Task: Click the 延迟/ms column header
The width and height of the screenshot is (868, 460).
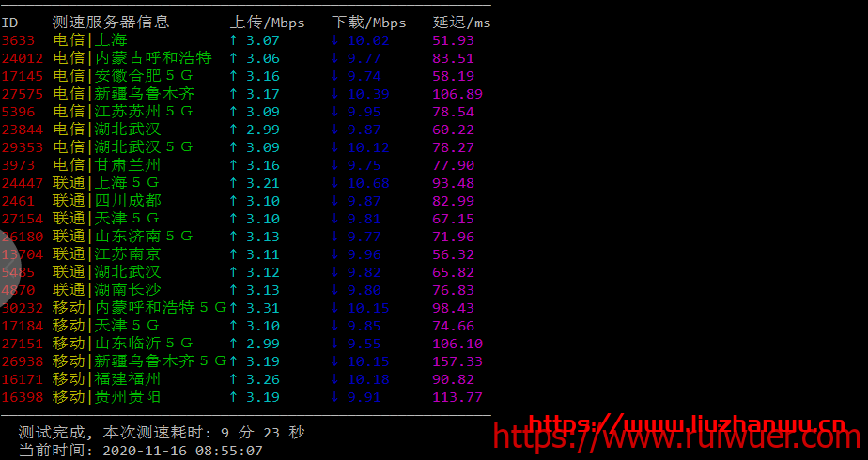Action: (x=461, y=23)
